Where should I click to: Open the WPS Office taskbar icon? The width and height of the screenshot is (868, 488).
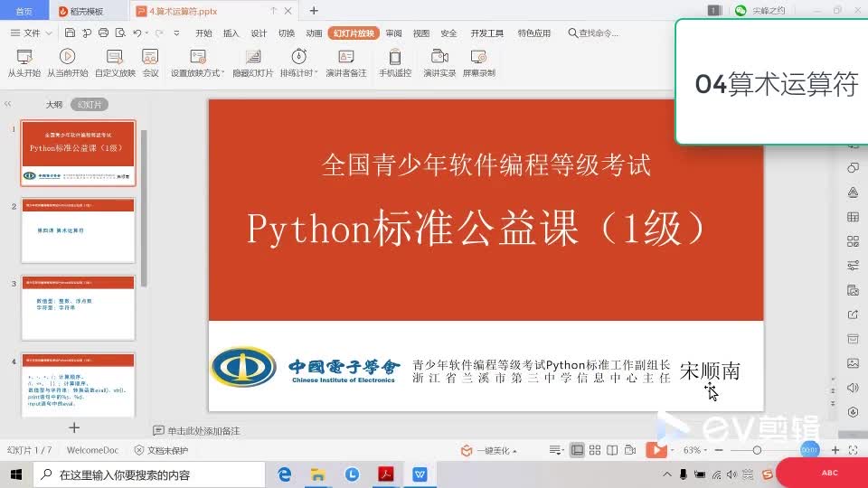pyautogui.click(x=420, y=474)
